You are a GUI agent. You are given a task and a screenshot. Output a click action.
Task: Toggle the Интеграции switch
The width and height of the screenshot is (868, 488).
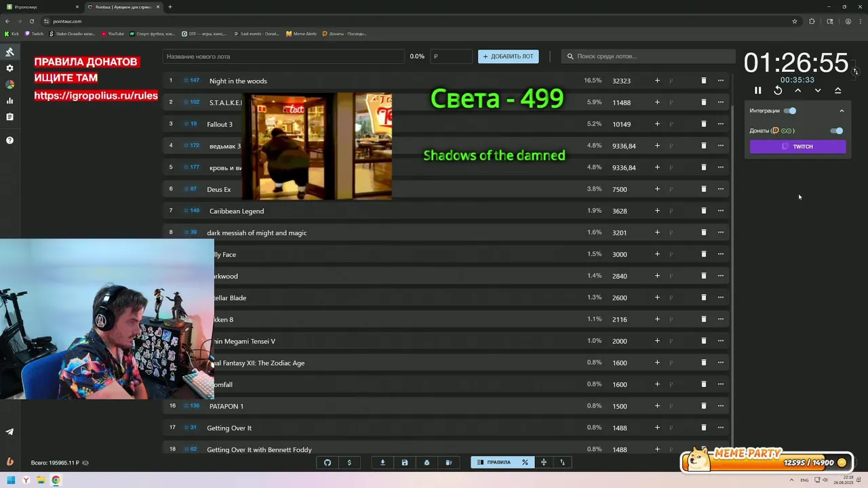pyautogui.click(x=790, y=110)
